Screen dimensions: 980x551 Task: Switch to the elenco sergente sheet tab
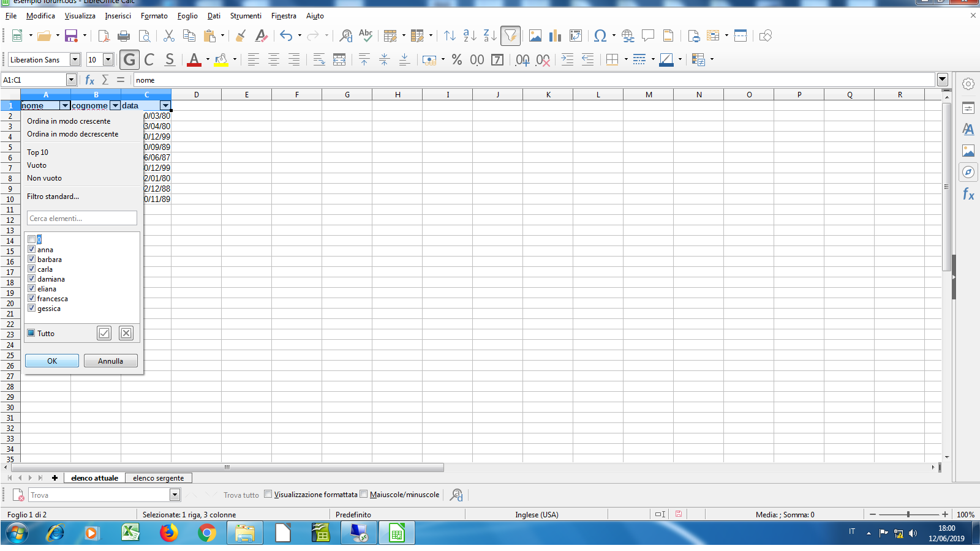tap(158, 478)
